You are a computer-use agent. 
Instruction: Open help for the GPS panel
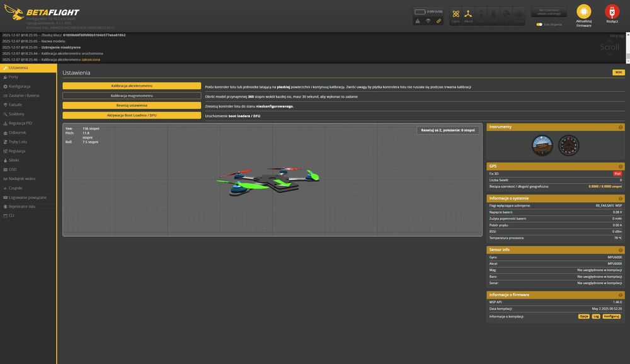[621, 166]
